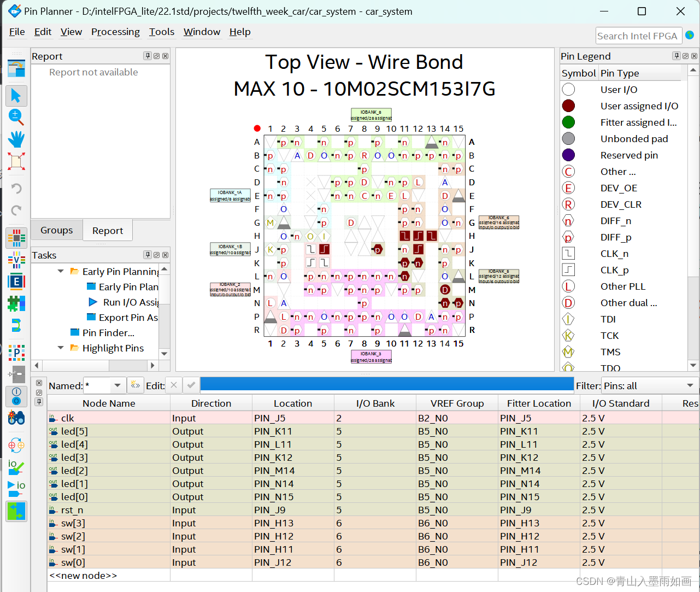Screen dimensions: 700x592
Task: Click the Pin Finder task icon
Action: pos(75,332)
